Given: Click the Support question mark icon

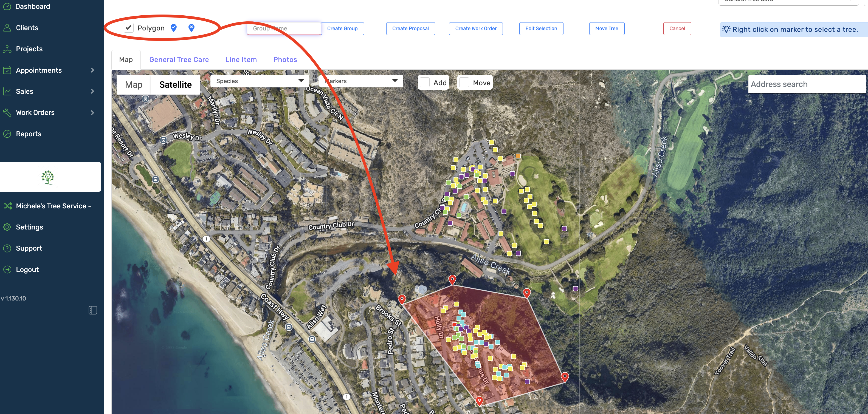Looking at the screenshot, I should [x=7, y=248].
